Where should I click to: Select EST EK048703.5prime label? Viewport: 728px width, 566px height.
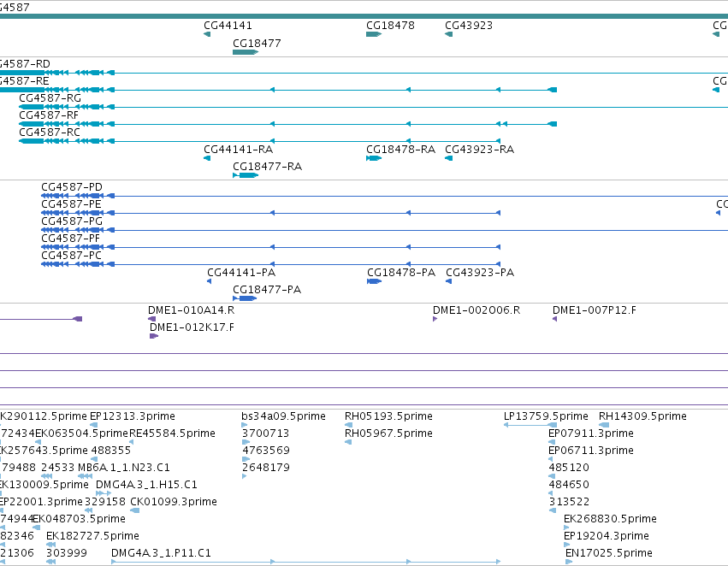click(79, 519)
